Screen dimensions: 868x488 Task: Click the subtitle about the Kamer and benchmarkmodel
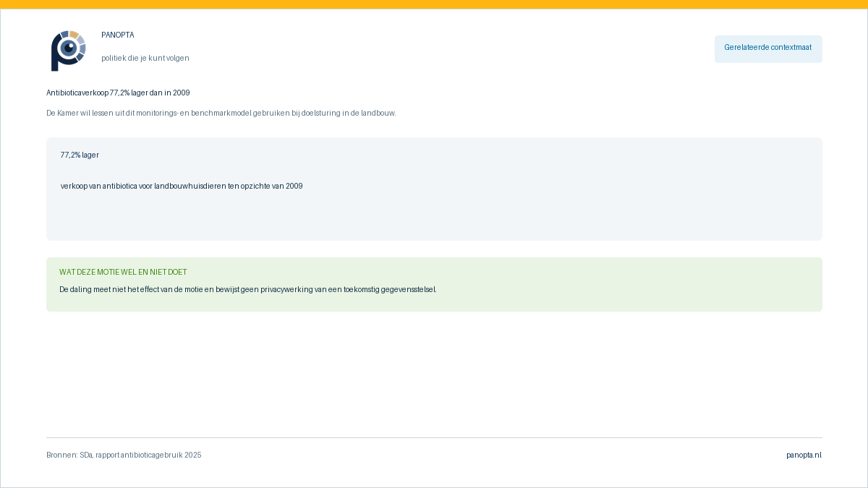(x=221, y=114)
